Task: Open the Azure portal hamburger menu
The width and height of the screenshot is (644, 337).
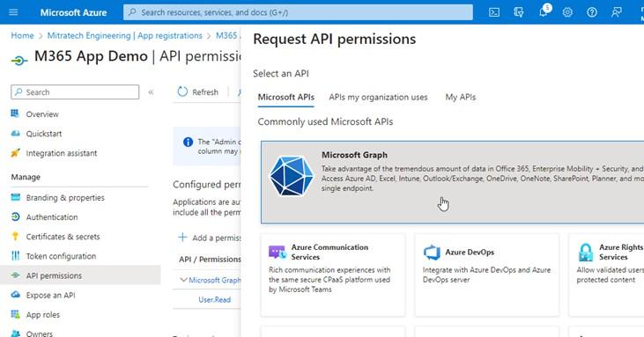Action: pyautogui.click(x=13, y=12)
